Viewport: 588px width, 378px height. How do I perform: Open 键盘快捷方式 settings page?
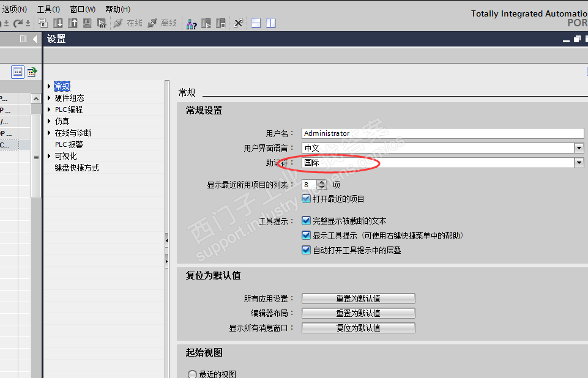click(x=77, y=168)
